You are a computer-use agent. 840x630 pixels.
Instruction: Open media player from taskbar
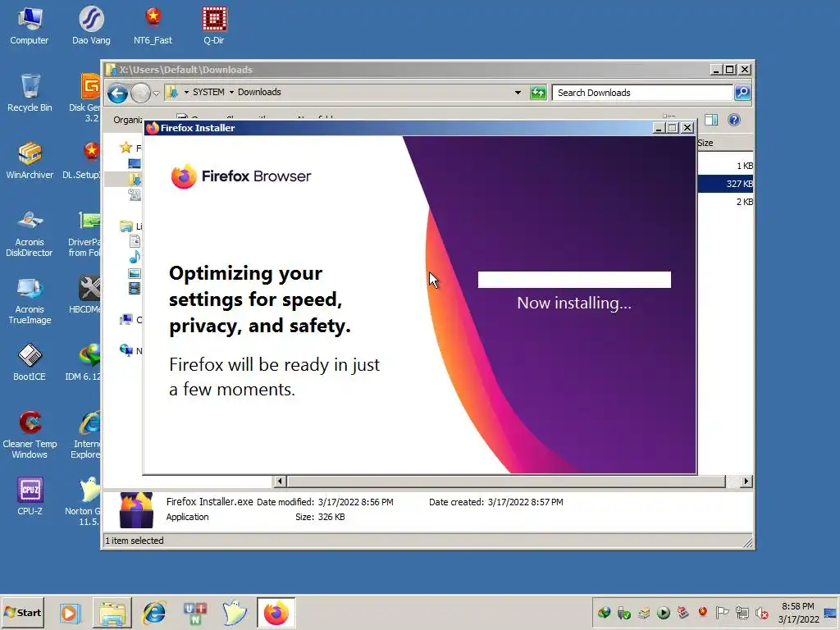(69, 612)
